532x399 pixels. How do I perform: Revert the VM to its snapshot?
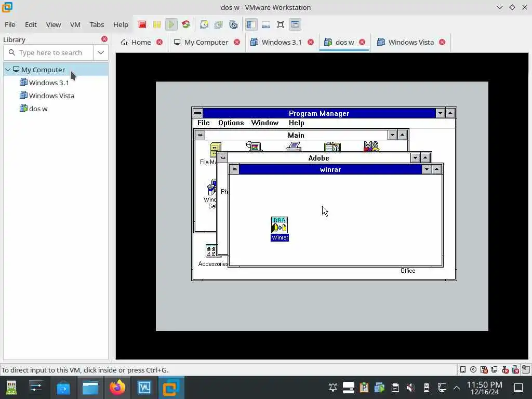219,24
